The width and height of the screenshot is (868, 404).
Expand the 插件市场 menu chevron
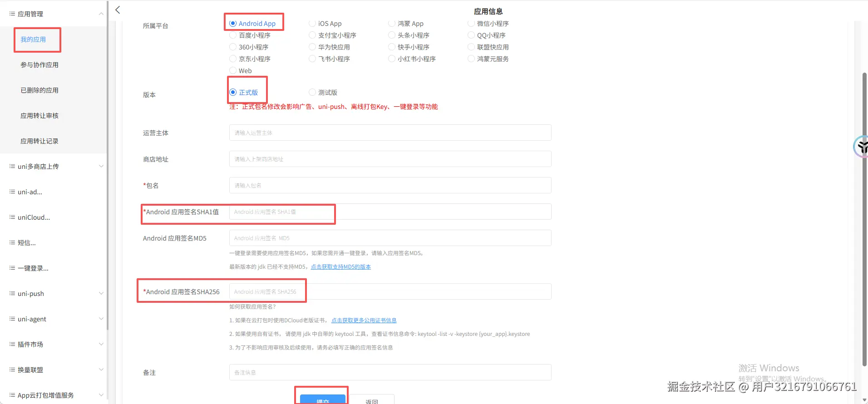(x=101, y=345)
